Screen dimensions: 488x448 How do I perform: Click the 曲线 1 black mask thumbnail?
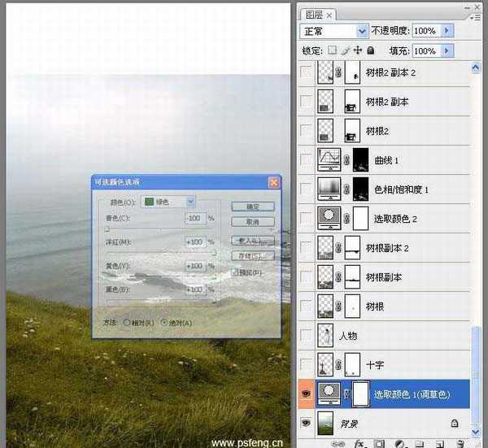tap(360, 160)
